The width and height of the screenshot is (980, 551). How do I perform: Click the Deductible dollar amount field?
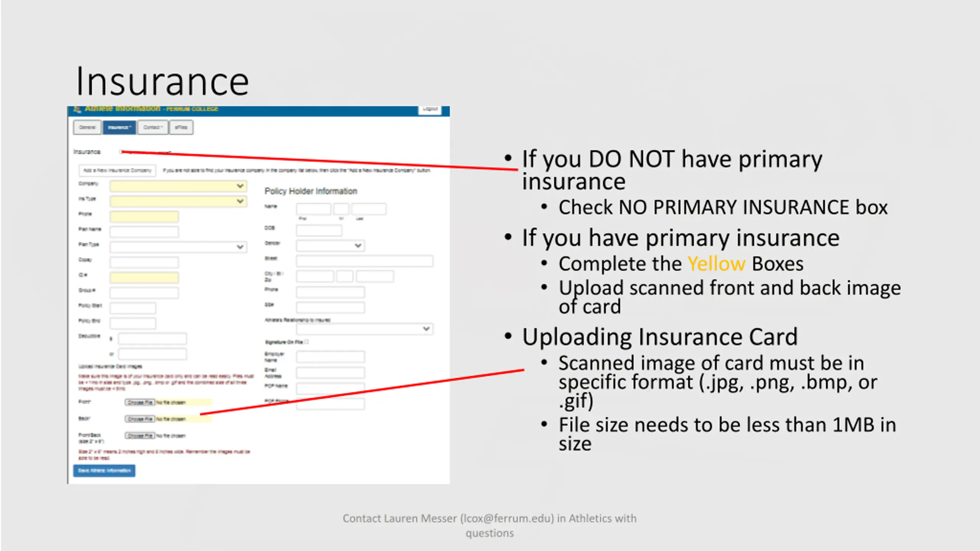[x=152, y=339]
